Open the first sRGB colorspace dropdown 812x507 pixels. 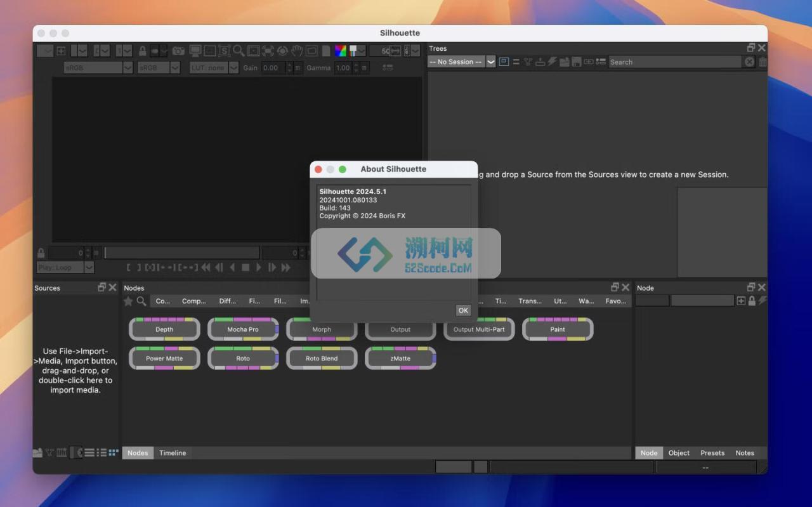(98, 67)
